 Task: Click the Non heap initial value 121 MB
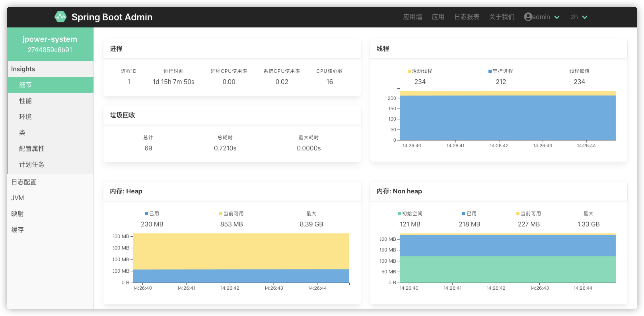410,224
